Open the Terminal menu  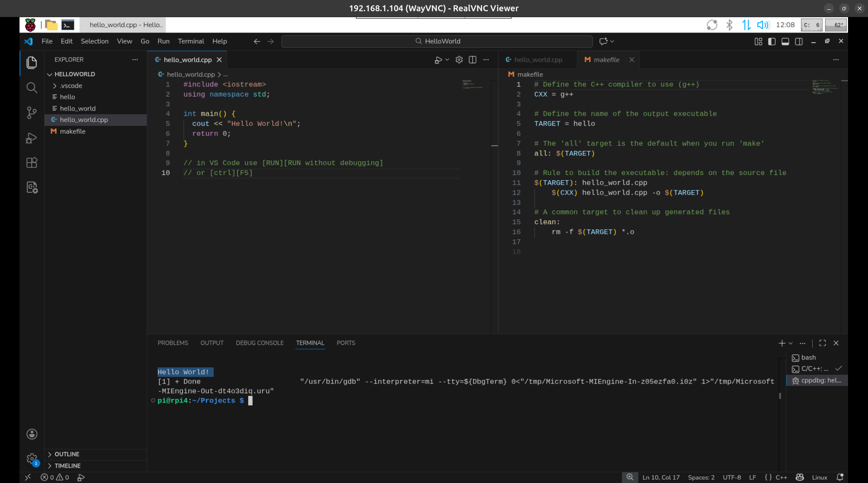point(191,41)
